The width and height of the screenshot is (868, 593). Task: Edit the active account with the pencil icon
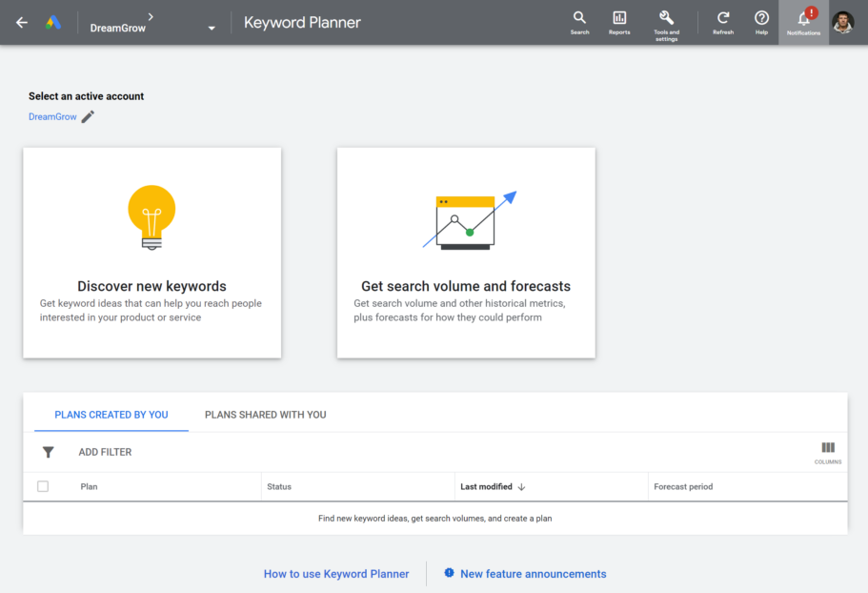click(x=88, y=116)
